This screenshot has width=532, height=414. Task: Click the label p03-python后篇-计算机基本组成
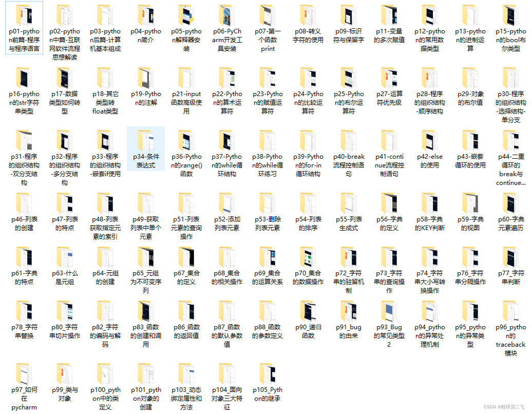pos(105,40)
